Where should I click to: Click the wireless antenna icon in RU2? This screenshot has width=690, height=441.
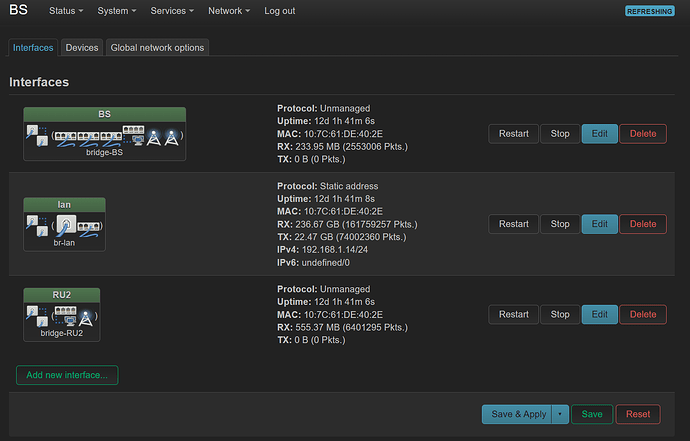pyautogui.click(x=87, y=317)
